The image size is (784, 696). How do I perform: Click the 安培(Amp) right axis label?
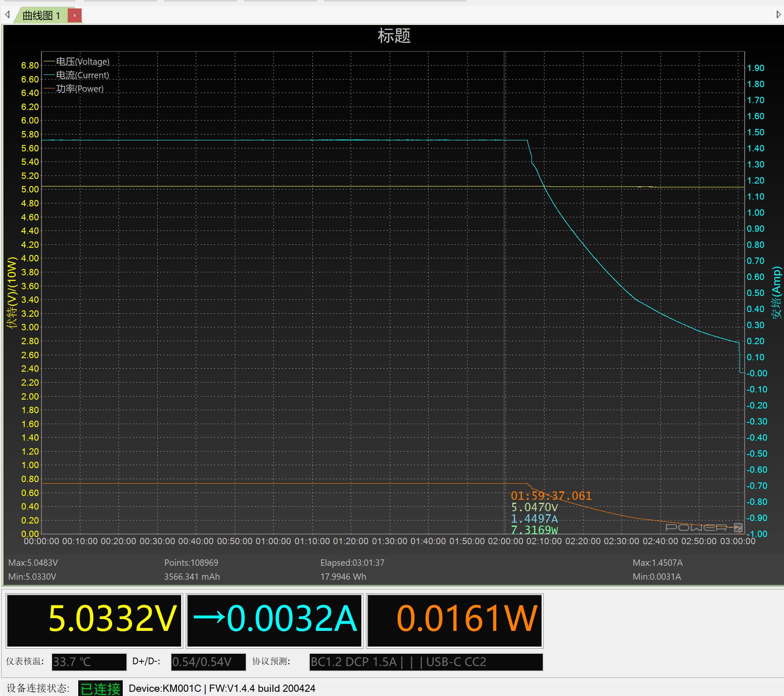776,293
